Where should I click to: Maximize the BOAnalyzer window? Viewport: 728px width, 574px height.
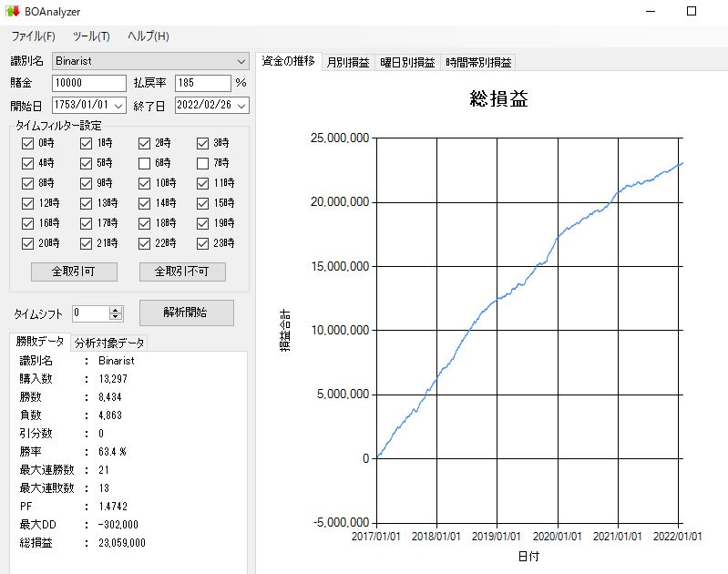(x=692, y=11)
